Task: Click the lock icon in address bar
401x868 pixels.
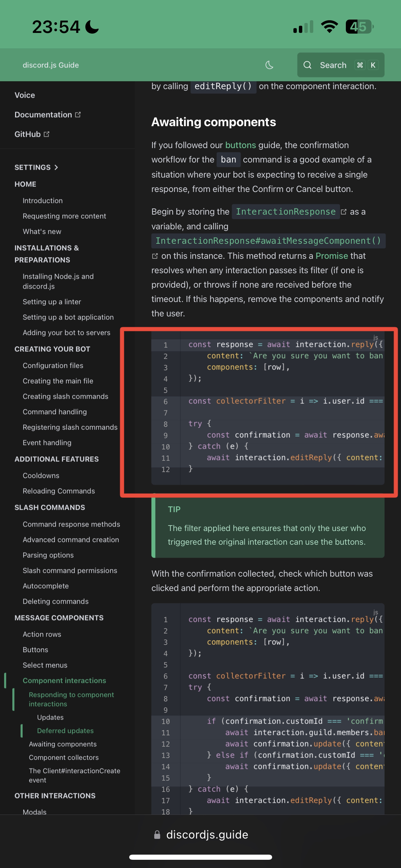Action: click(x=157, y=835)
